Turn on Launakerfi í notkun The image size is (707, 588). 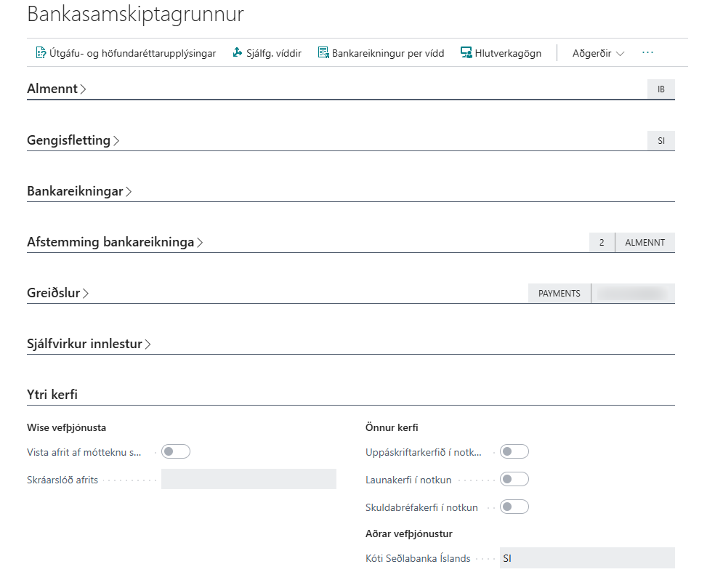tap(514, 480)
